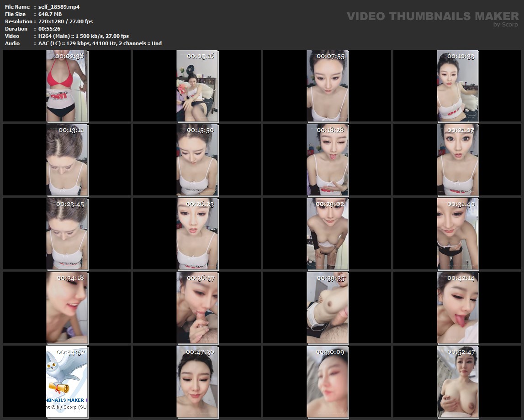Click the Video codec H264 info line
Screen dimensions: 524x420
(83, 36)
